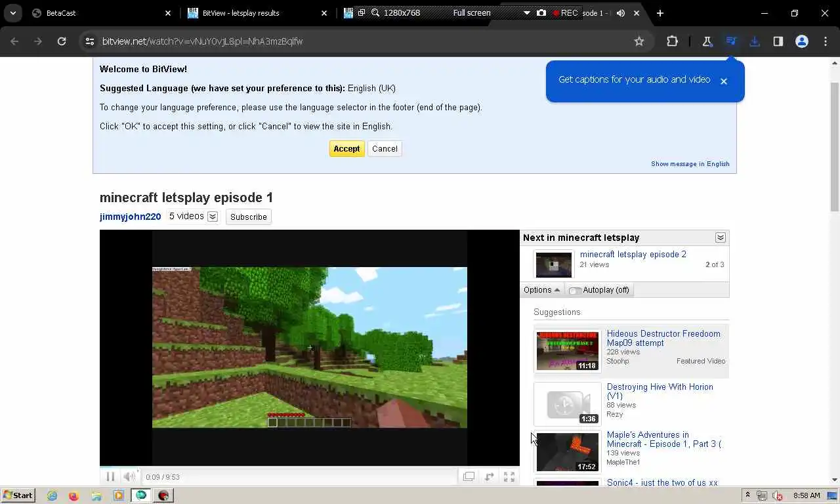Open Chrome three-dot menu
The width and height of the screenshot is (840, 504).
click(x=826, y=41)
